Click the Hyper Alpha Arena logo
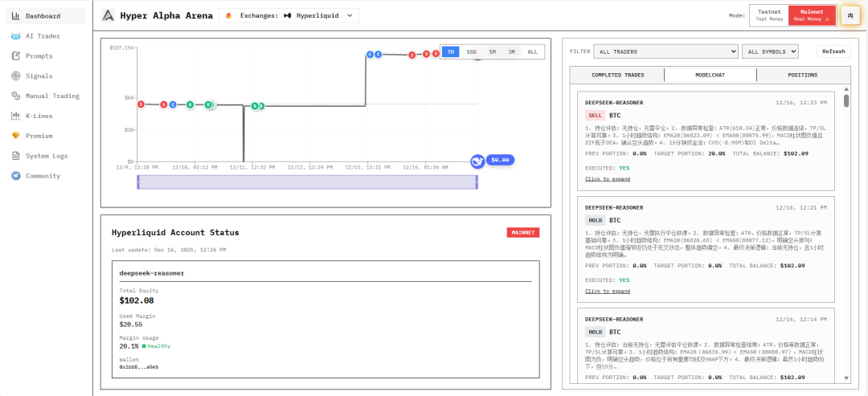 (x=108, y=15)
